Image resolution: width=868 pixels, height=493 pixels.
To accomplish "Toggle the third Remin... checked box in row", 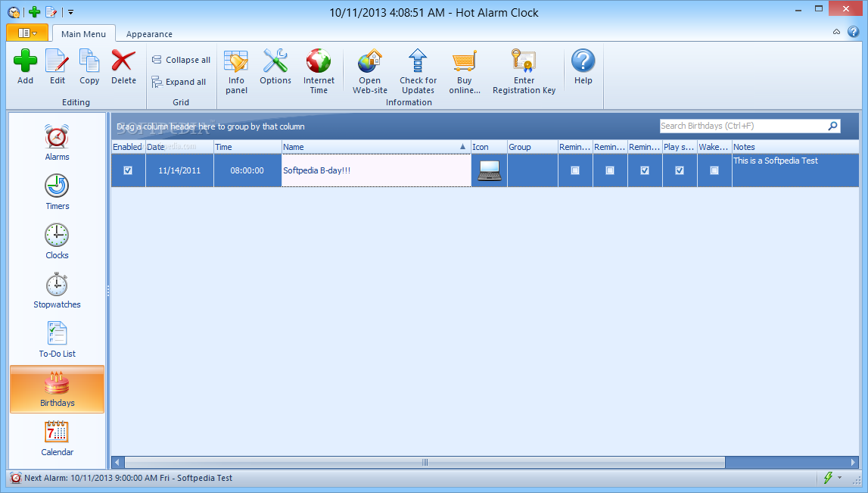I will (645, 170).
